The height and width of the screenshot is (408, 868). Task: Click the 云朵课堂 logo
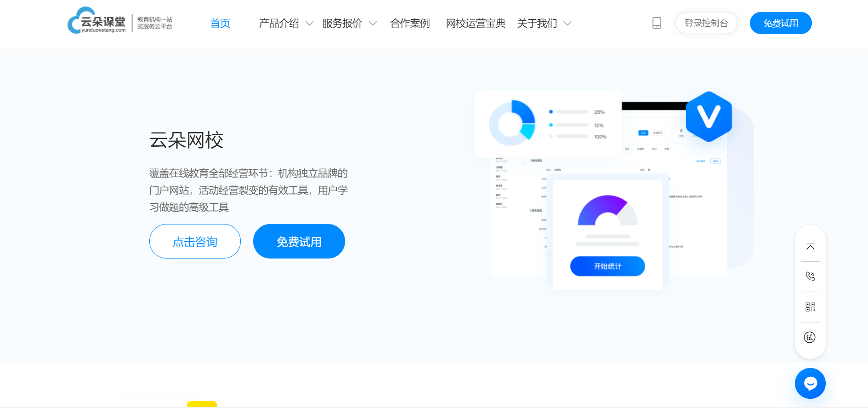[x=96, y=21]
